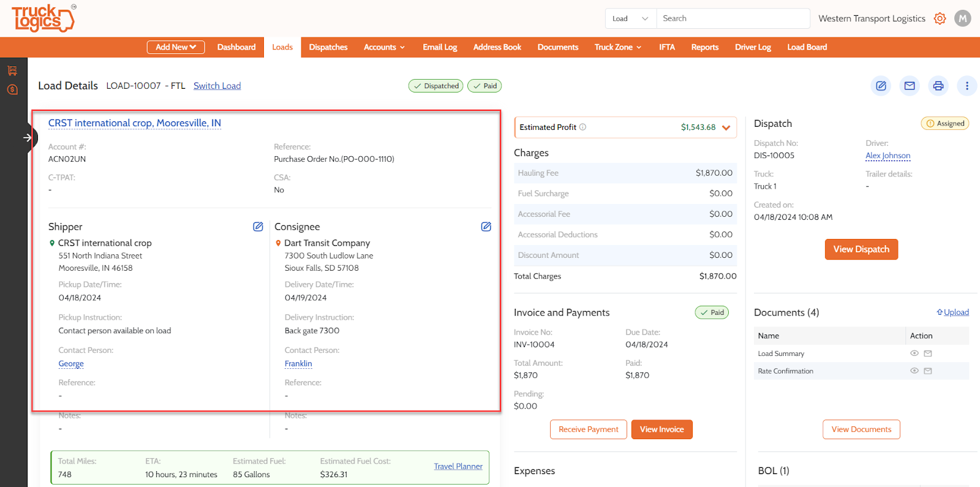Click dispatch number DIS-10005
The width and height of the screenshot is (980, 487).
(774, 156)
